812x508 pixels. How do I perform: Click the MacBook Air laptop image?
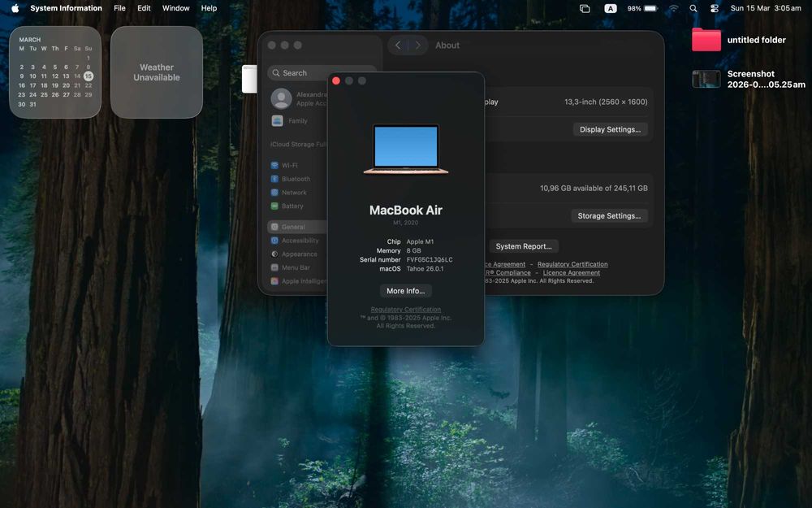pos(405,150)
